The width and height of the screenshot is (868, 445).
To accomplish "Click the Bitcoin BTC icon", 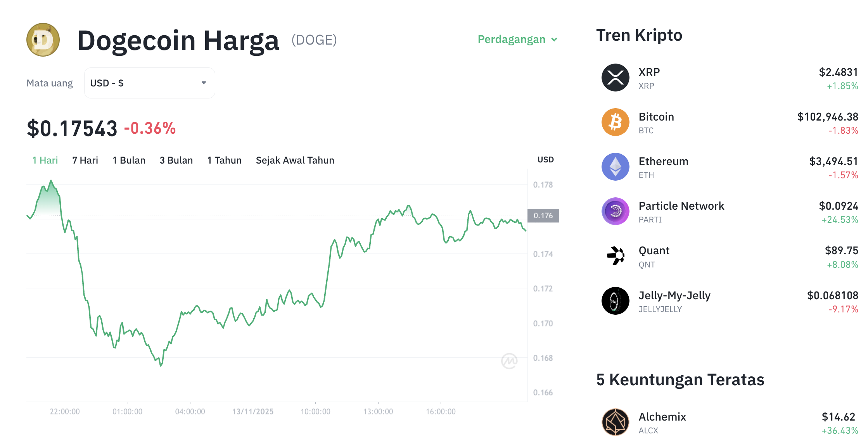I will click(x=615, y=122).
